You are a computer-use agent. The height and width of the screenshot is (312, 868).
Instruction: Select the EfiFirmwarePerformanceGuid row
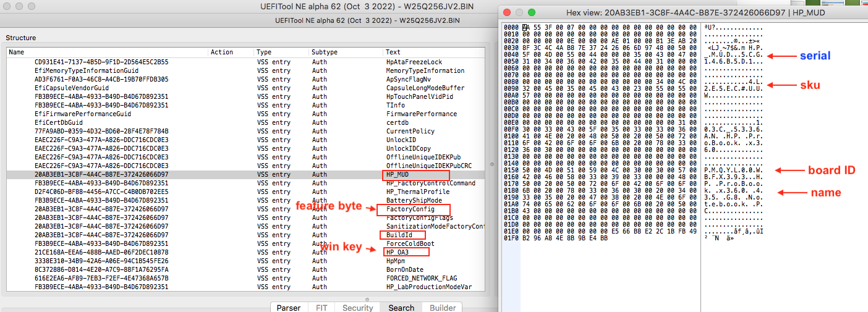click(x=245, y=114)
